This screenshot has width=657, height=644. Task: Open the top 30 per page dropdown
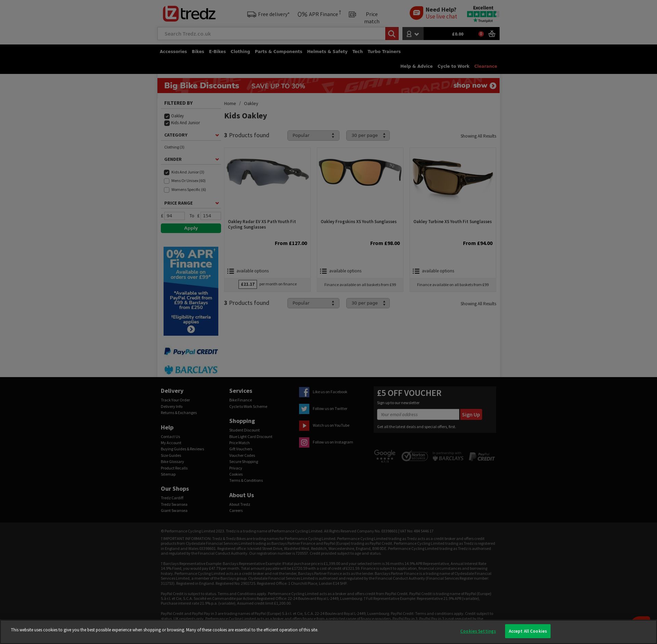click(x=368, y=136)
